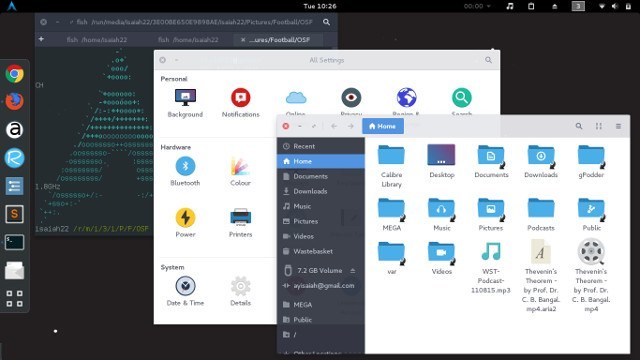Go forward in file manager

pyautogui.click(x=351, y=126)
